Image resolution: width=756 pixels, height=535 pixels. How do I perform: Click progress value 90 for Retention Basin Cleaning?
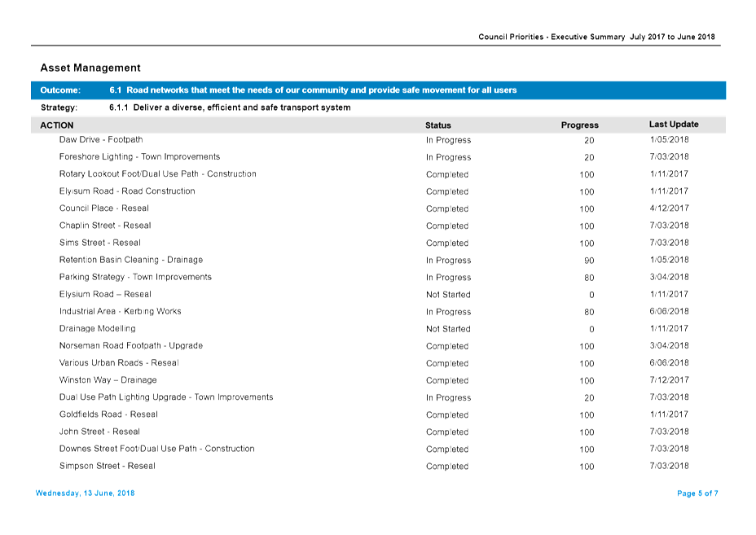tap(589, 261)
